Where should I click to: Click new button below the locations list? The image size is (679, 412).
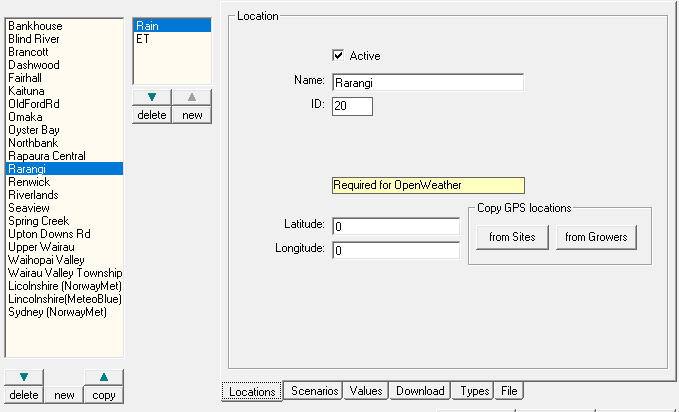[64, 395]
